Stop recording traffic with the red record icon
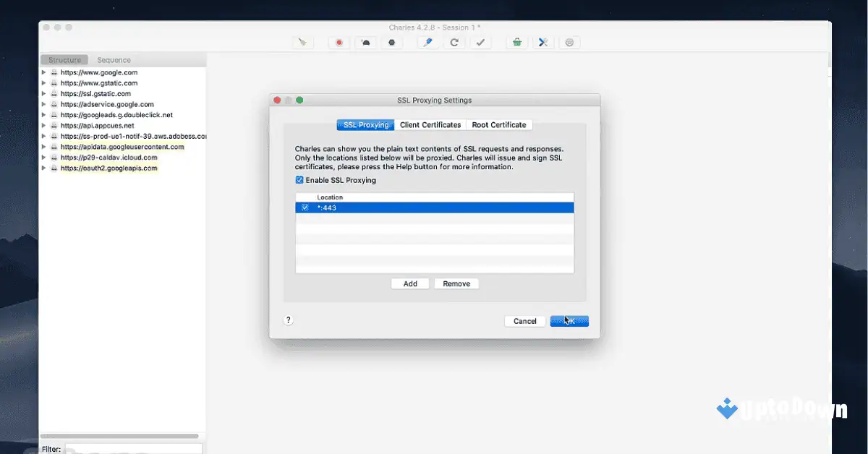The height and width of the screenshot is (454, 868). [x=339, y=42]
